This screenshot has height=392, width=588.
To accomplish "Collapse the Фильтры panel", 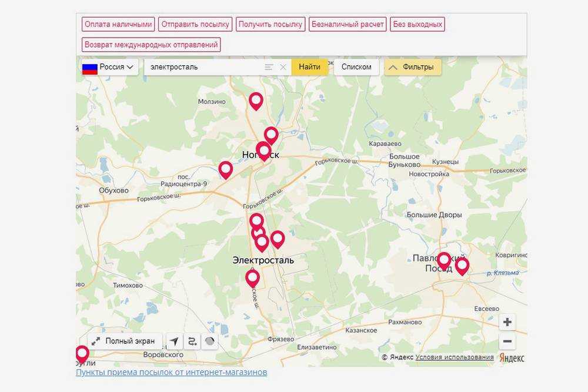I will pos(413,67).
